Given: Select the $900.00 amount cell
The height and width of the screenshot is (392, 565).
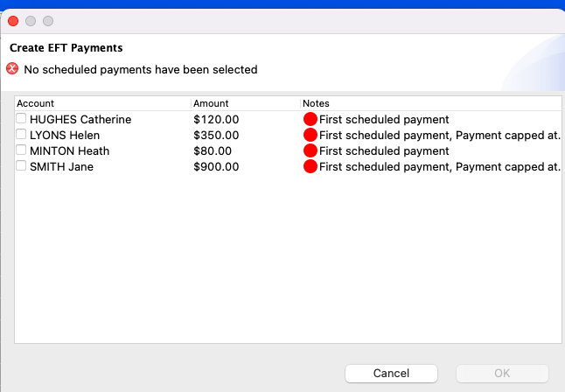Looking at the screenshot, I should click(216, 166).
